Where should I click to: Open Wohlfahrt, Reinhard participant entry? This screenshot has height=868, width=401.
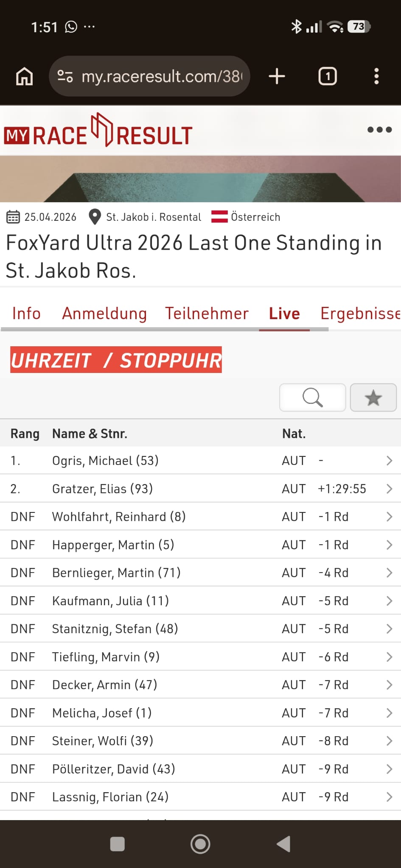click(119, 517)
